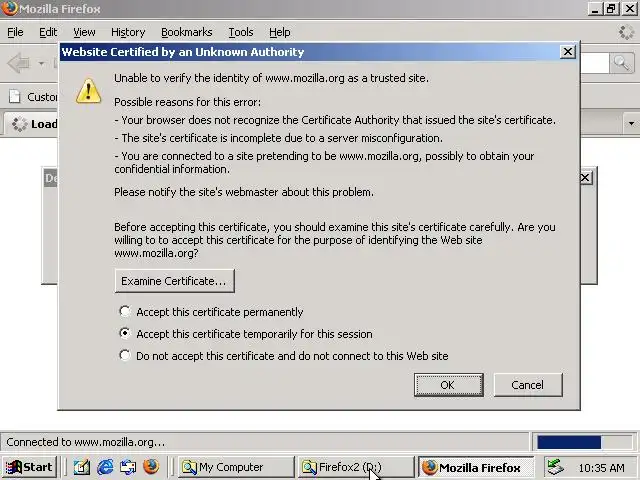Select the Loading tab

coord(32,124)
